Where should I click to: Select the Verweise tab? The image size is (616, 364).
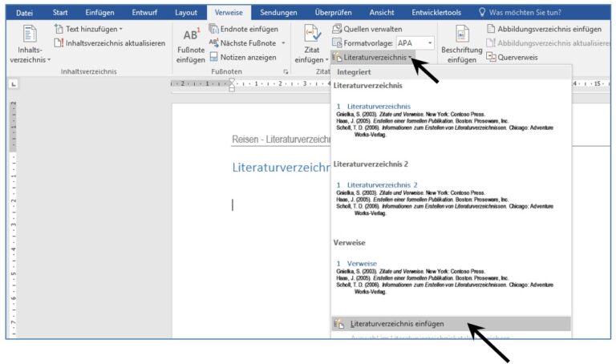point(229,13)
